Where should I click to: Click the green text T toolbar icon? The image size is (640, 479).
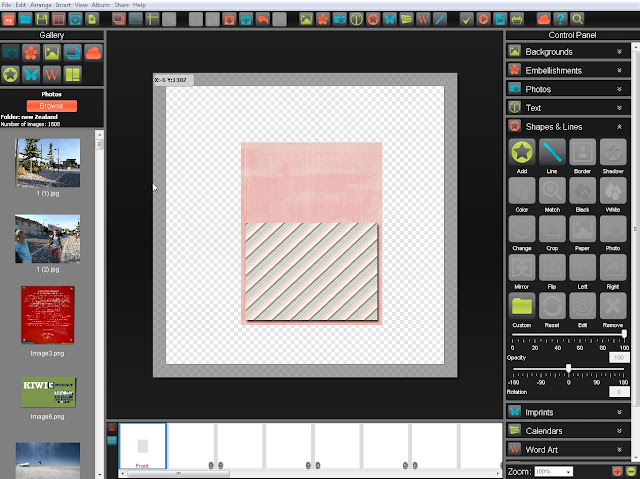click(x=356, y=19)
